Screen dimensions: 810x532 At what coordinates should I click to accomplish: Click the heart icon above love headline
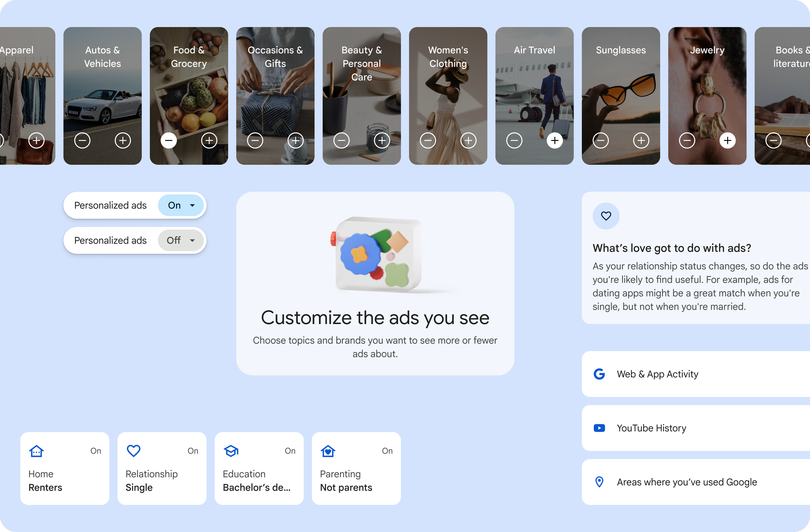pos(606,216)
